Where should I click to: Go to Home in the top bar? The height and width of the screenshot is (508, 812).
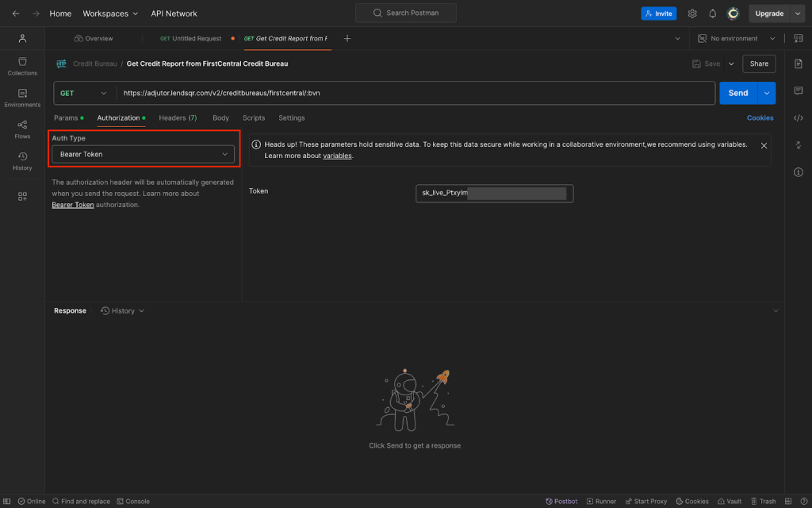click(60, 13)
